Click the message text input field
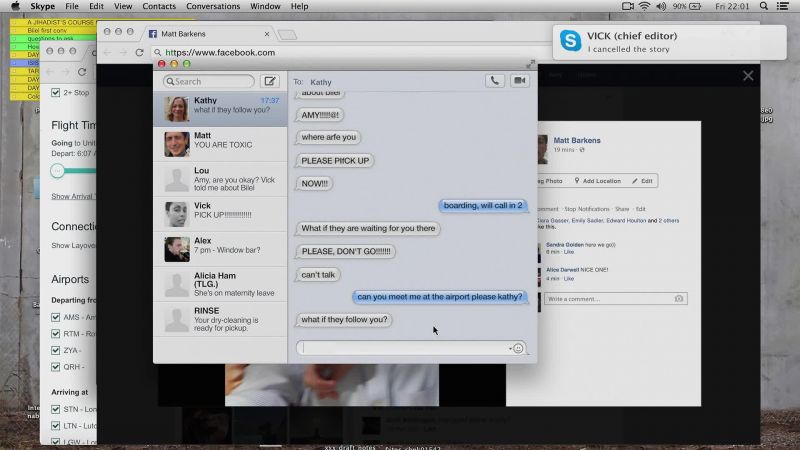Image resolution: width=800 pixels, height=450 pixels. coord(404,348)
